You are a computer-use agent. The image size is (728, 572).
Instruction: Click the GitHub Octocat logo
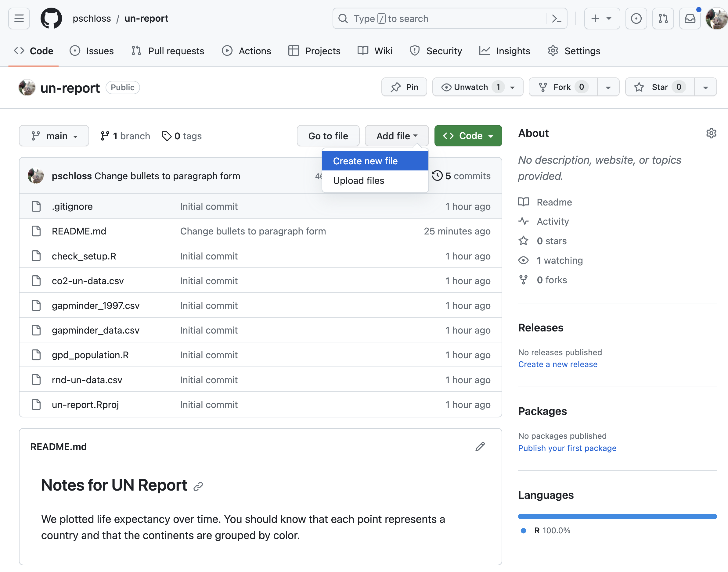click(x=51, y=18)
